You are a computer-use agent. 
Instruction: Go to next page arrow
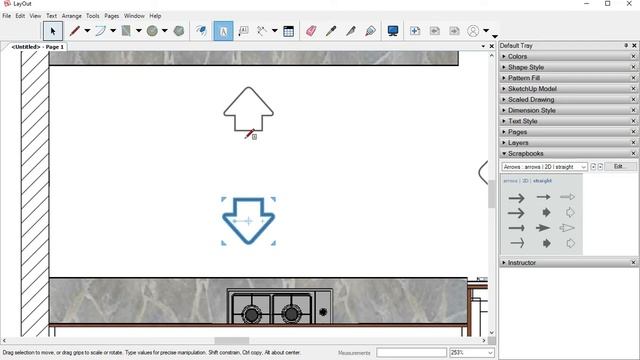click(x=454, y=31)
